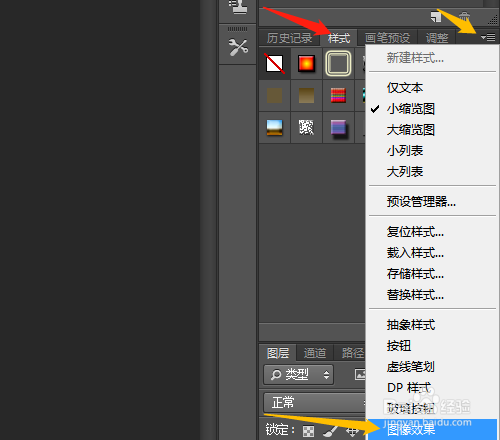Open the Styles panel flyout menu icon
500x440 pixels.
click(x=488, y=37)
